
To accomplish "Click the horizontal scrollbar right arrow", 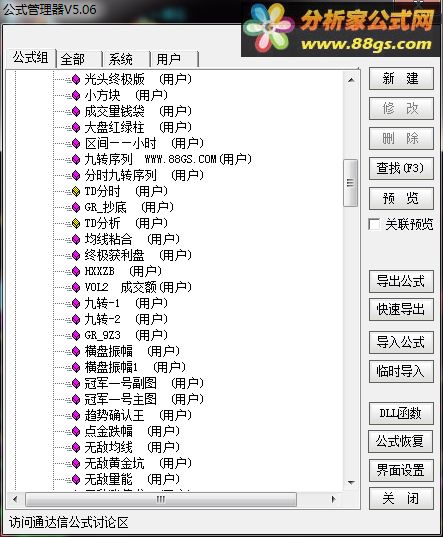I will 334,500.
